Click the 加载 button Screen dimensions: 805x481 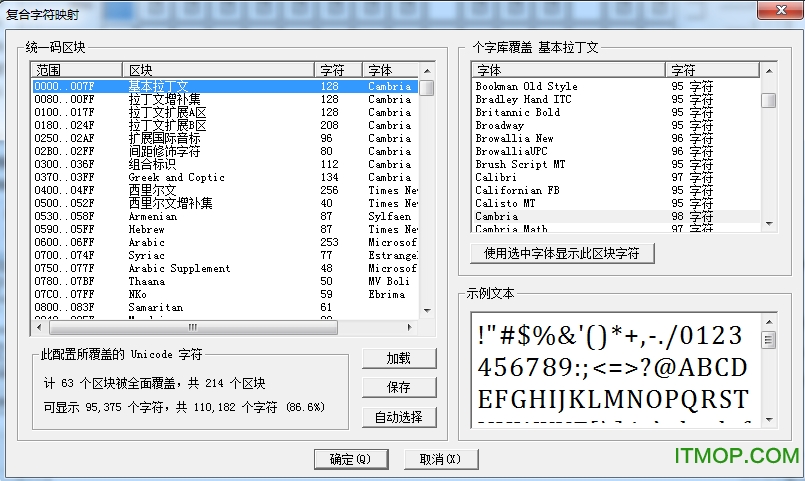click(x=399, y=358)
